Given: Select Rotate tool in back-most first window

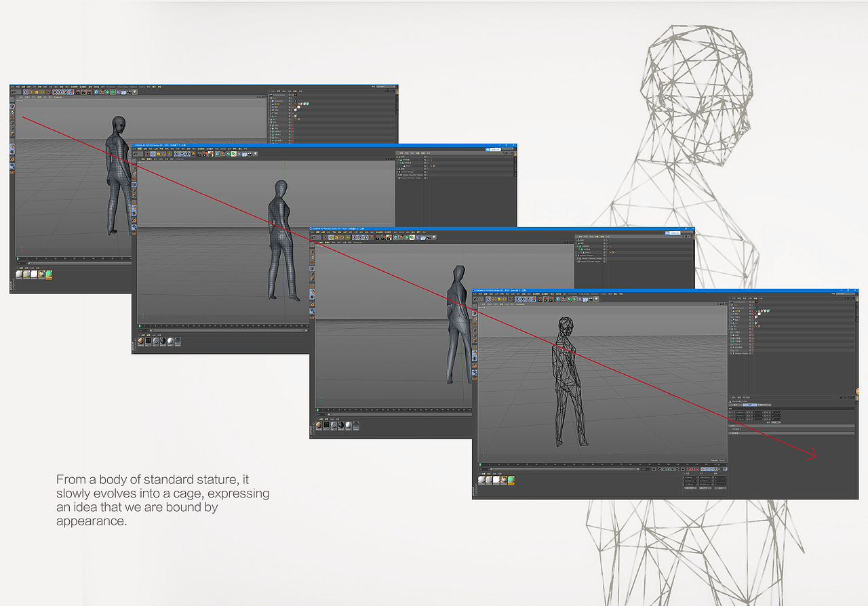Looking at the screenshot, I should (42, 92).
